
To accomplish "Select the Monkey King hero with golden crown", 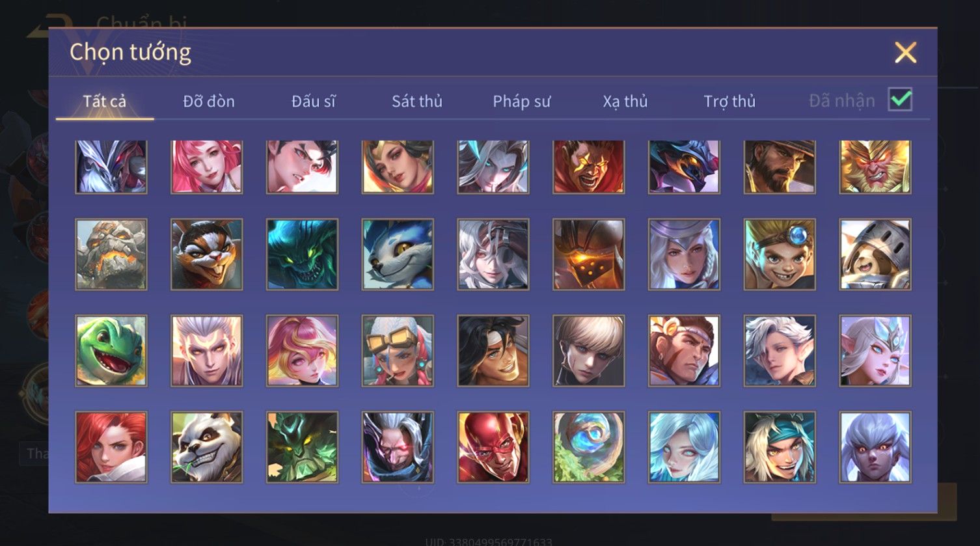I will tap(875, 167).
